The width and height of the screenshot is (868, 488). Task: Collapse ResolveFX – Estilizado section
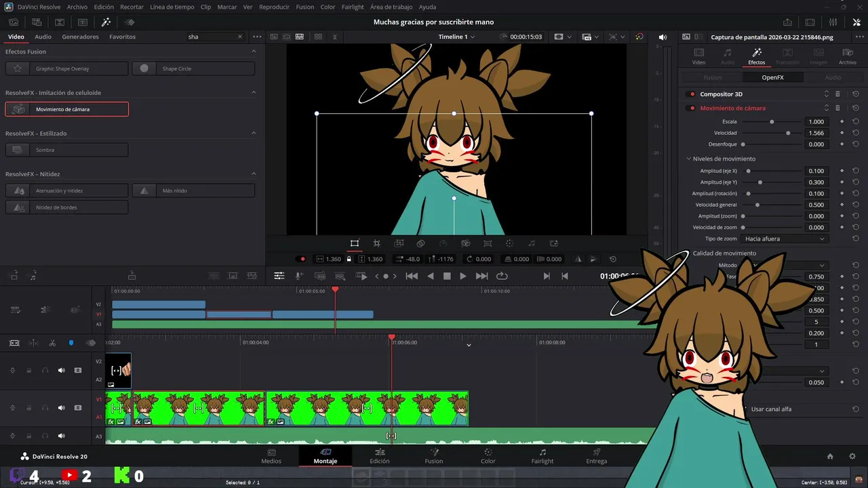[x=254, y=133]
